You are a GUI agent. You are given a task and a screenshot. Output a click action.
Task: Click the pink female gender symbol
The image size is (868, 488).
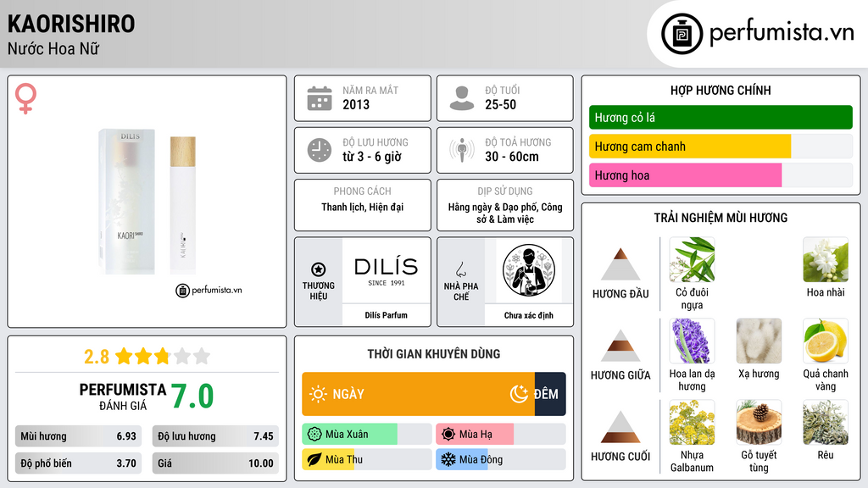tap(25, 98)
